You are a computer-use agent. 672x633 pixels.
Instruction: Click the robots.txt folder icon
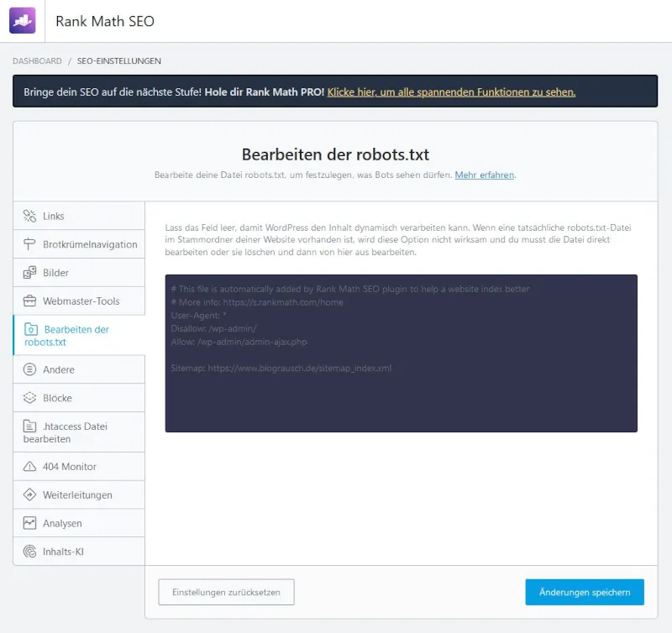31,329
